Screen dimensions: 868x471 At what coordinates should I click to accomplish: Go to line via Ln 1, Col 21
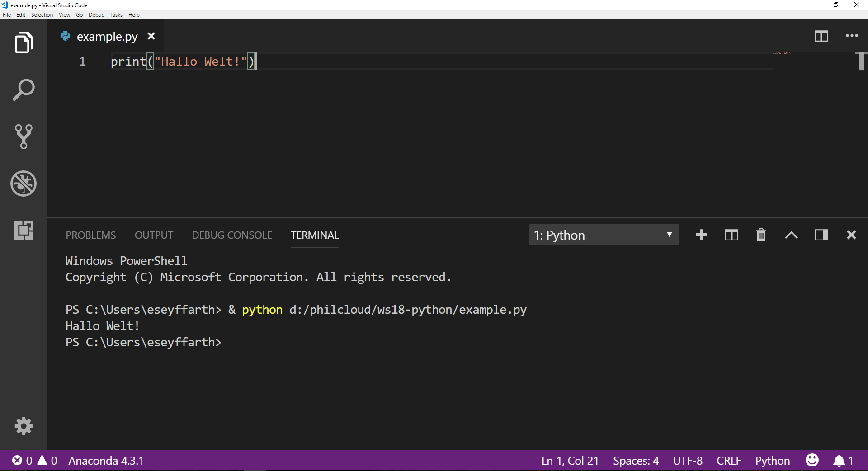pyautogui.click(x=570, y=461)
